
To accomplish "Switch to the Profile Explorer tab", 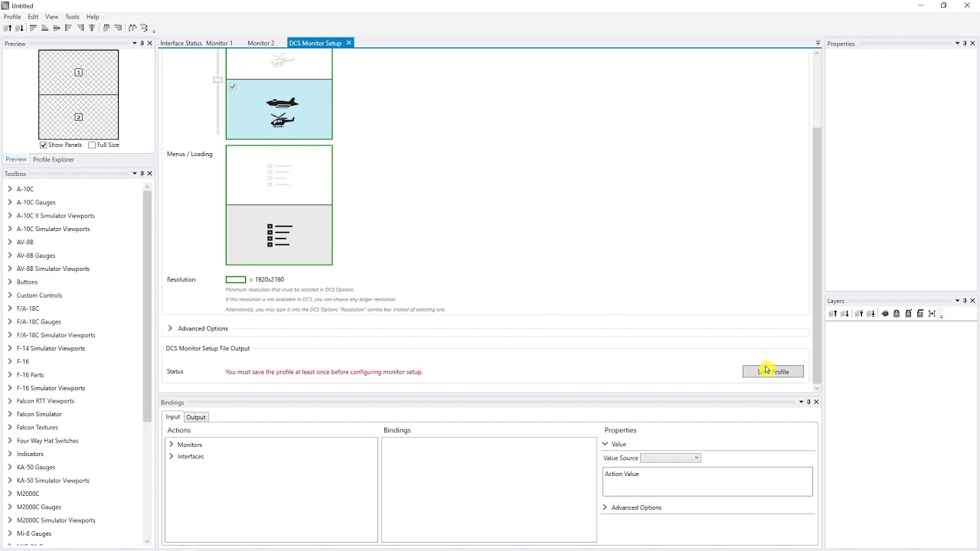I will tap(54, 159).
